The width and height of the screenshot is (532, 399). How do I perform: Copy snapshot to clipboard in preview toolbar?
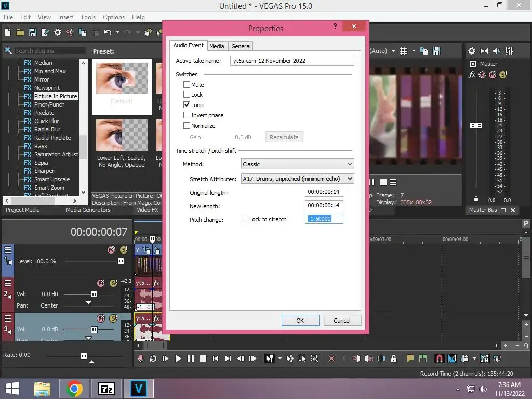click(x=424, y=51)
